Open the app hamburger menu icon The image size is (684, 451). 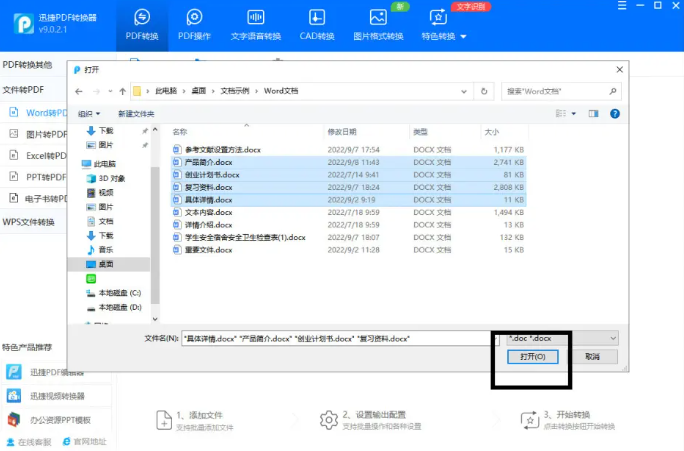click(x=622, y=6)
